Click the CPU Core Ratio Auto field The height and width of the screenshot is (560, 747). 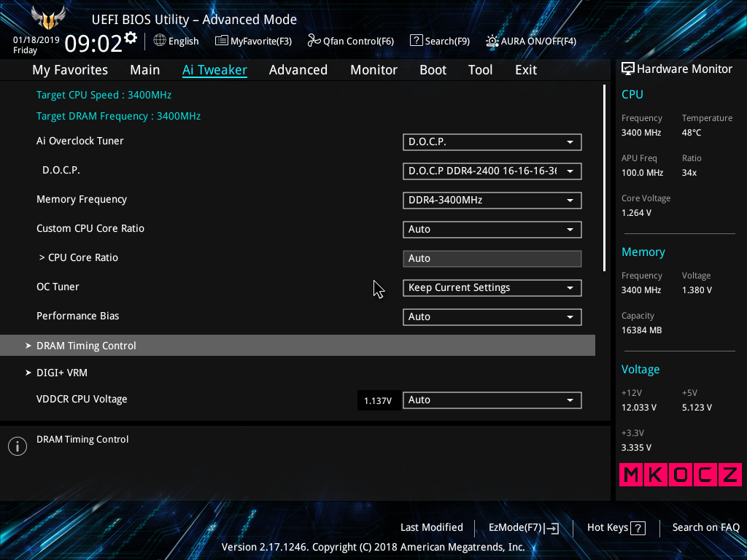(492, 259)
